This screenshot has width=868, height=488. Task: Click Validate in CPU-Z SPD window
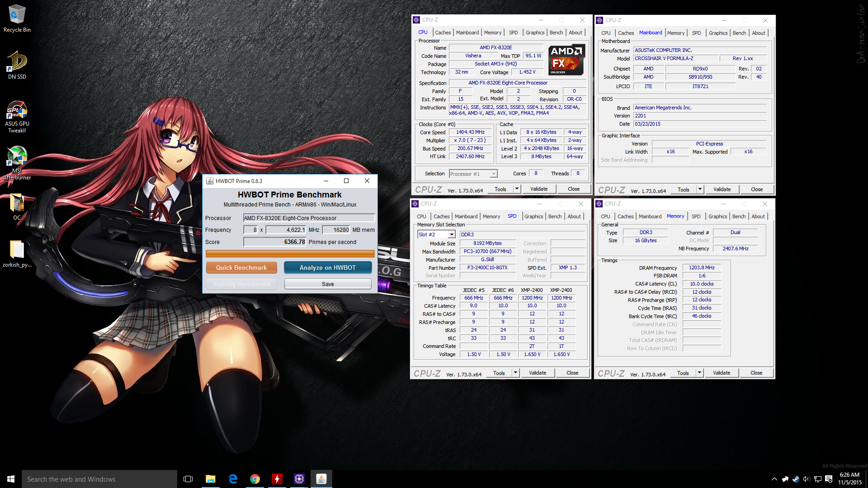pyautogui.click(x=537, y=373)
